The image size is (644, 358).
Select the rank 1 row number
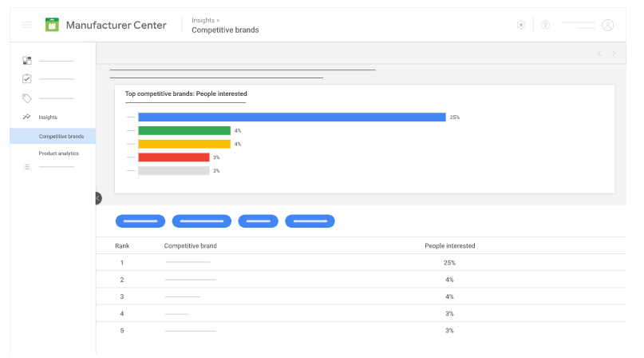[122, 263]
